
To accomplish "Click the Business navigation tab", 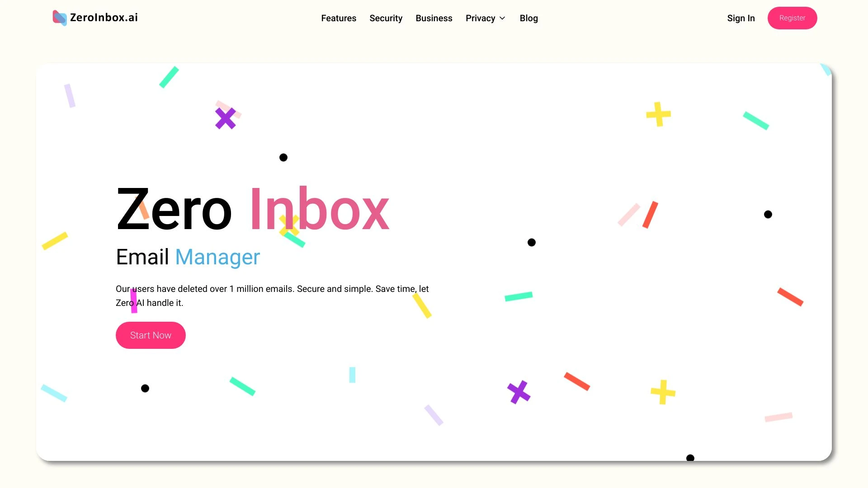I will pyautogui.click(x=434, y=18).
